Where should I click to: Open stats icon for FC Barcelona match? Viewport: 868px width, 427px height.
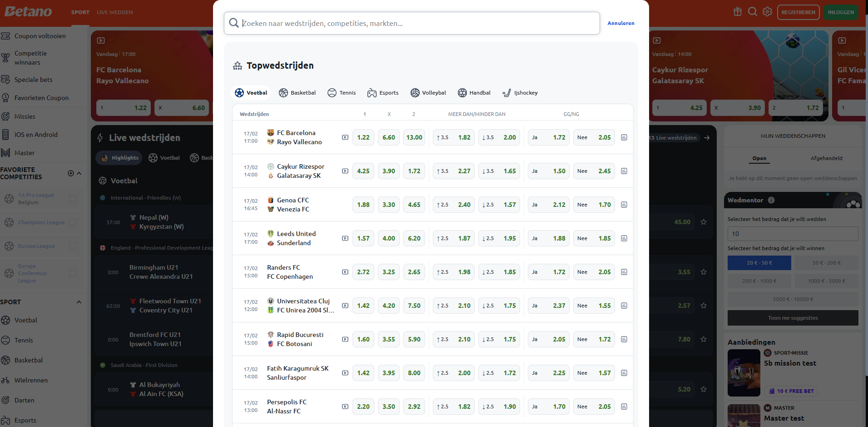[x=624, y=137]
